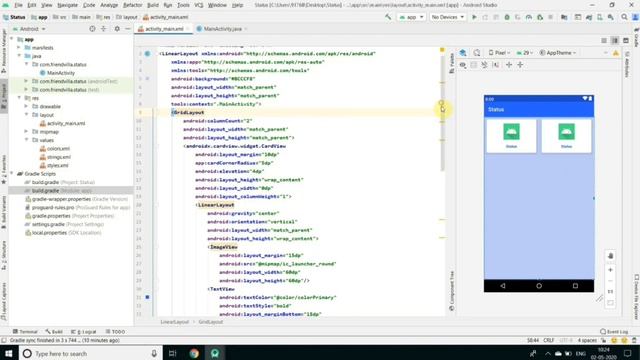The image size is (640, 360).
Task: Open the SDK Manager icon
Action: coord(611,17)
